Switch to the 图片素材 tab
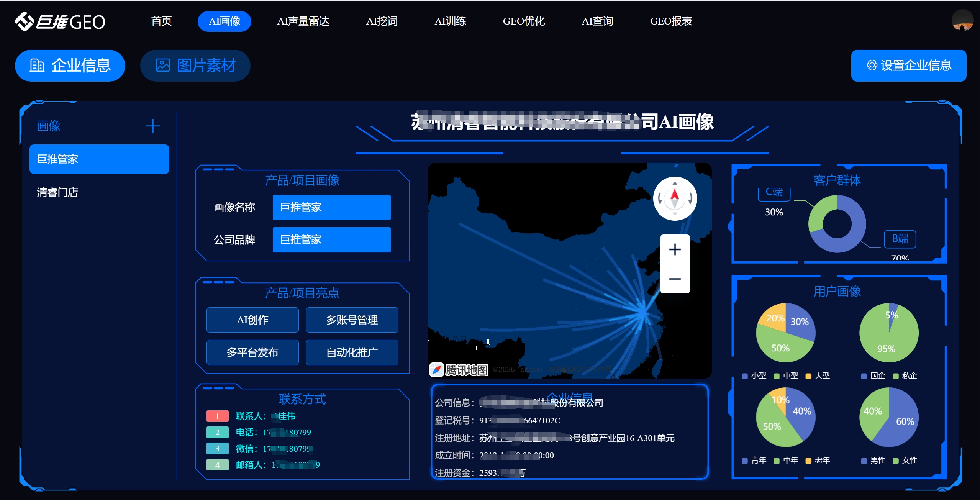 coord(195,66)
